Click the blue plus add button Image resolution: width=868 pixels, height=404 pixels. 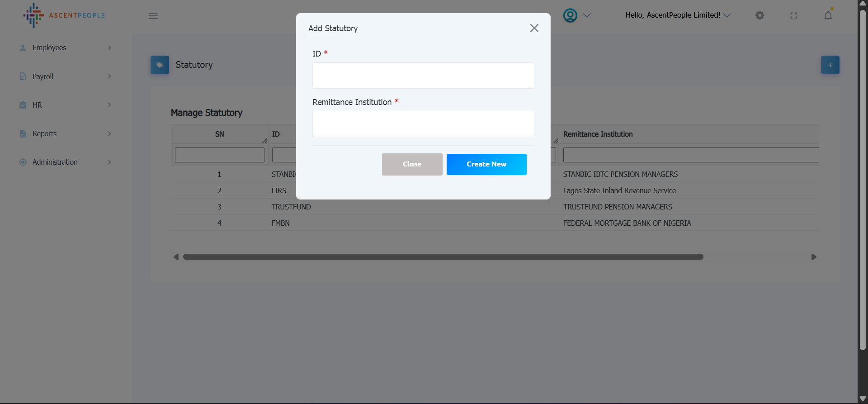pyautogui.click(x=830, y=65)
